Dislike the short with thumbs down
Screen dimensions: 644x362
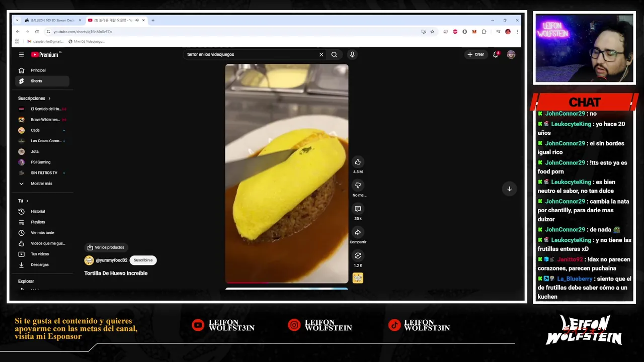(x=358, y=186)
